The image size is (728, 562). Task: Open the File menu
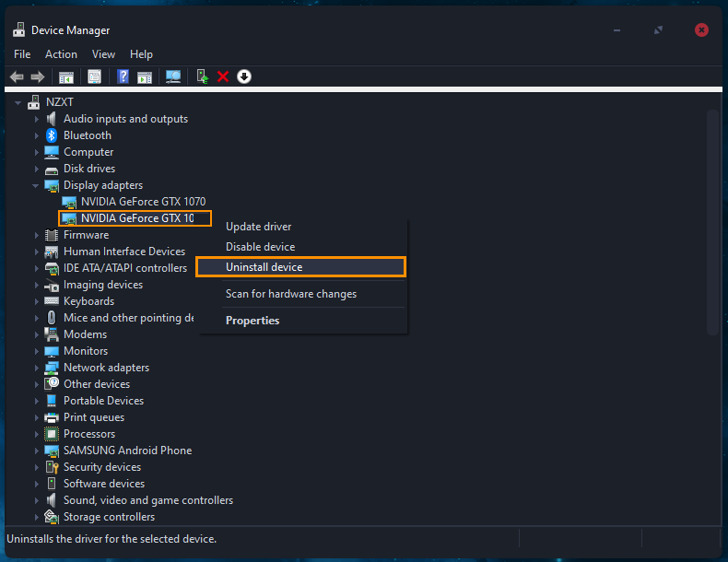(x=22, y=54)
